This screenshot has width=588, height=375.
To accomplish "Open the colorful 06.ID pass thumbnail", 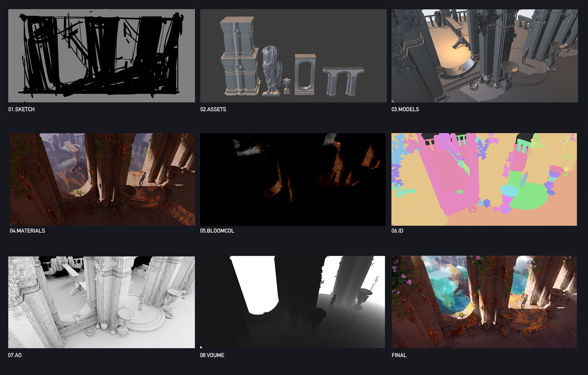I will point(484,179).
